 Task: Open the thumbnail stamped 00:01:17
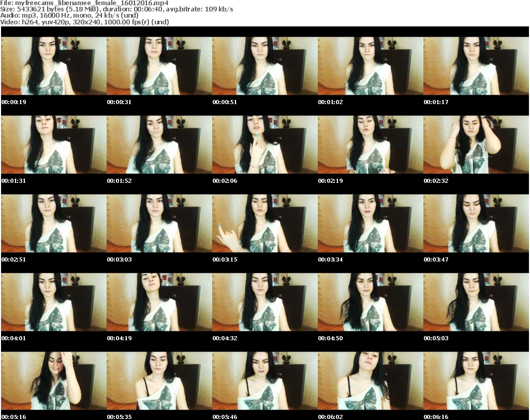point(476,66)
